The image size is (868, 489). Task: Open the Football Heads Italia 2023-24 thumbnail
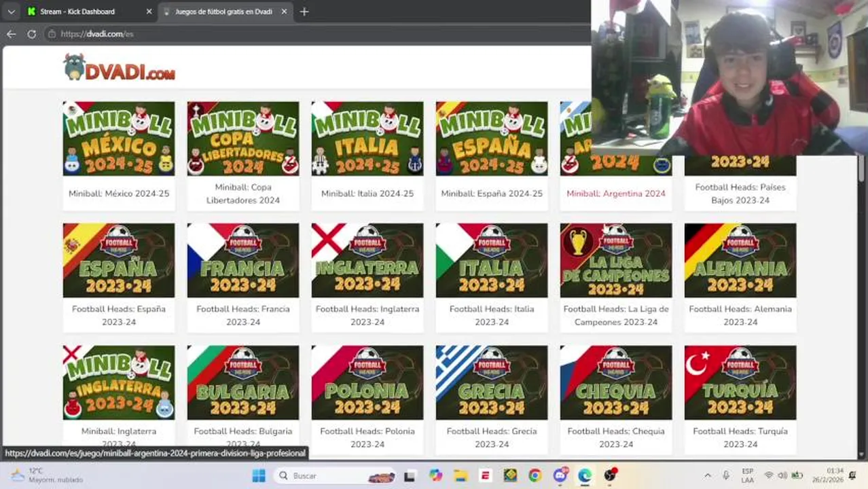click(492, 261)
